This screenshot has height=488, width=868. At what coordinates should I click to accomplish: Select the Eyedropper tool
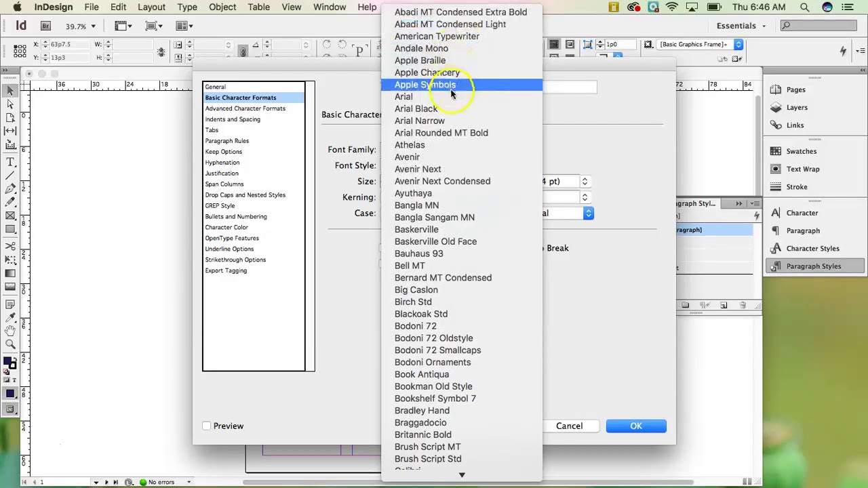(x=10, y=317)
